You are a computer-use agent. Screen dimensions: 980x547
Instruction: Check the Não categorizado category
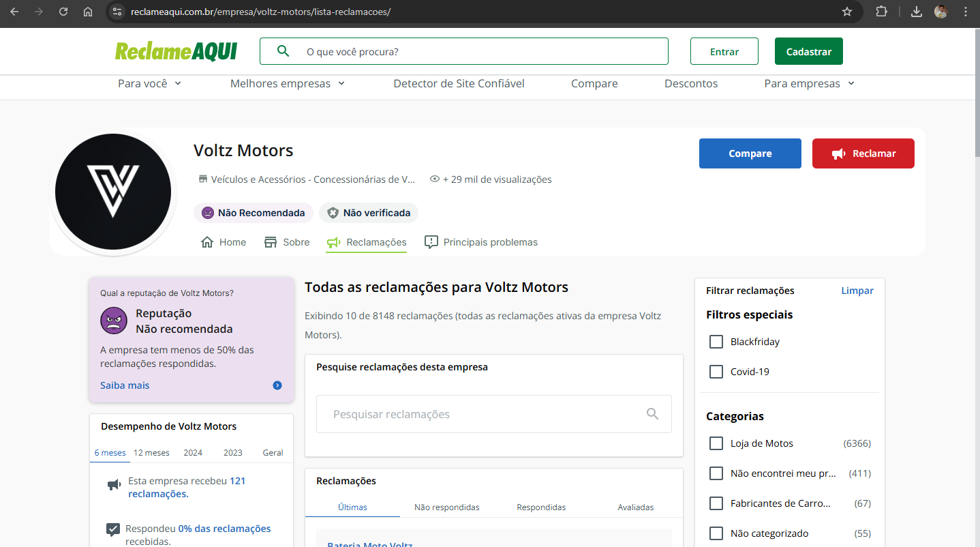coord(716,533)
